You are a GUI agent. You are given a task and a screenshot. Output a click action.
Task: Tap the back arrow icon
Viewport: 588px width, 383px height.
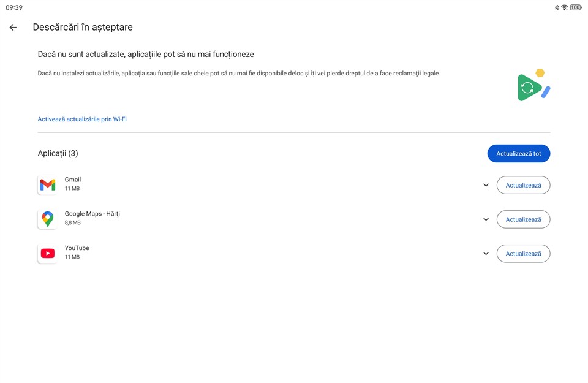tap(13, 28)
